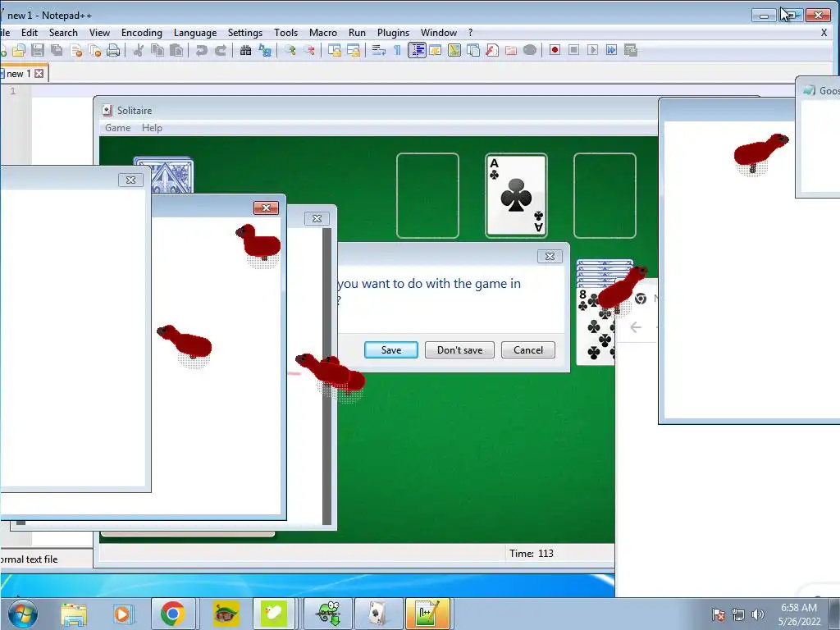Screen dimensions: 840x630
Task: Click the Close All toolbar icon
Action: point(95,50)
